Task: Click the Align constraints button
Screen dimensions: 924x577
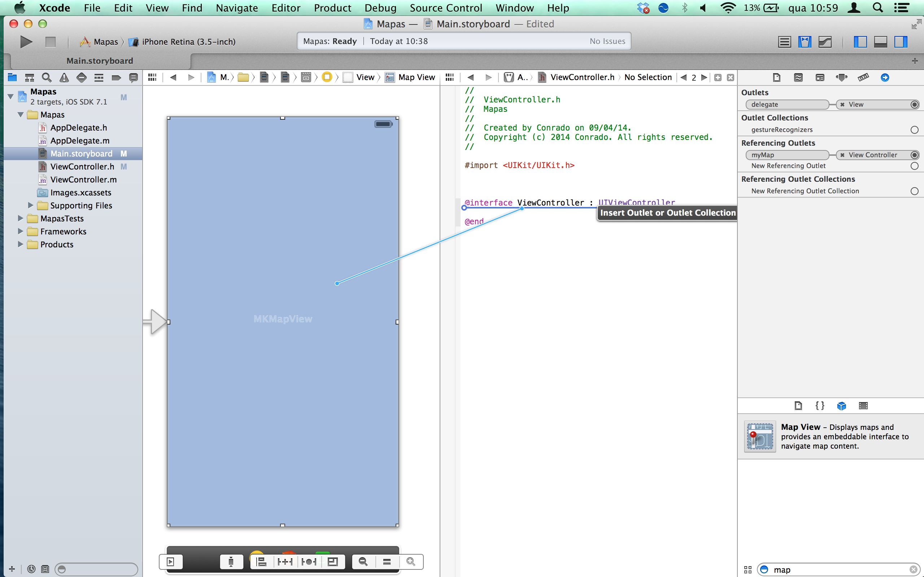Action: point(261,561)
